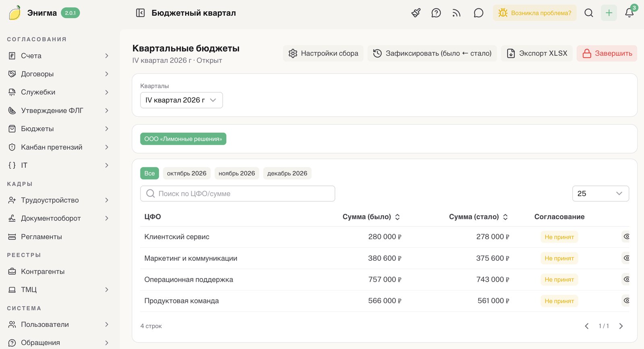The width and height of the screenshot is (644, 349).
Task: Click the Энигма lemon logo
Action: pyautogui.click(x=14, y=13)
